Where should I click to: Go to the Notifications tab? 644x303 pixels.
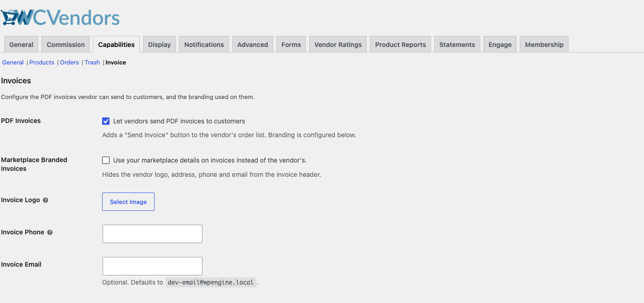(204, 45)
